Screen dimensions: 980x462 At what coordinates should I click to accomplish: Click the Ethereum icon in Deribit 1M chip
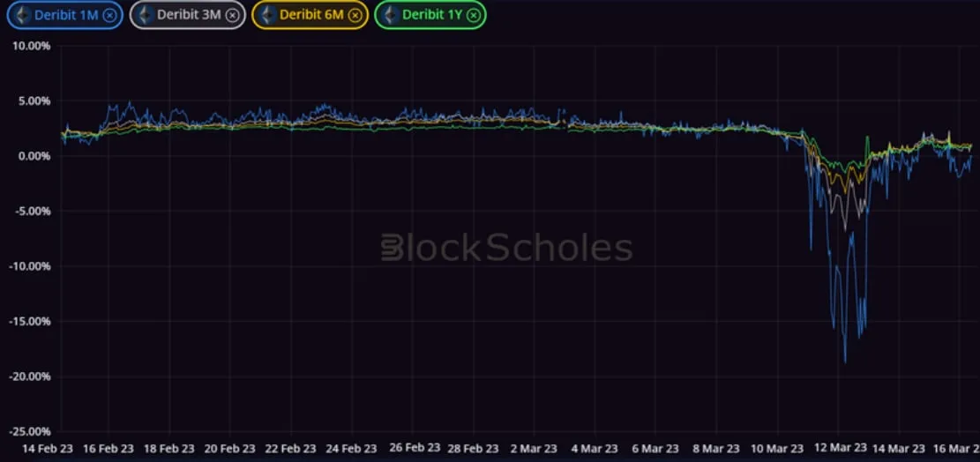click(x=23, y=15)
